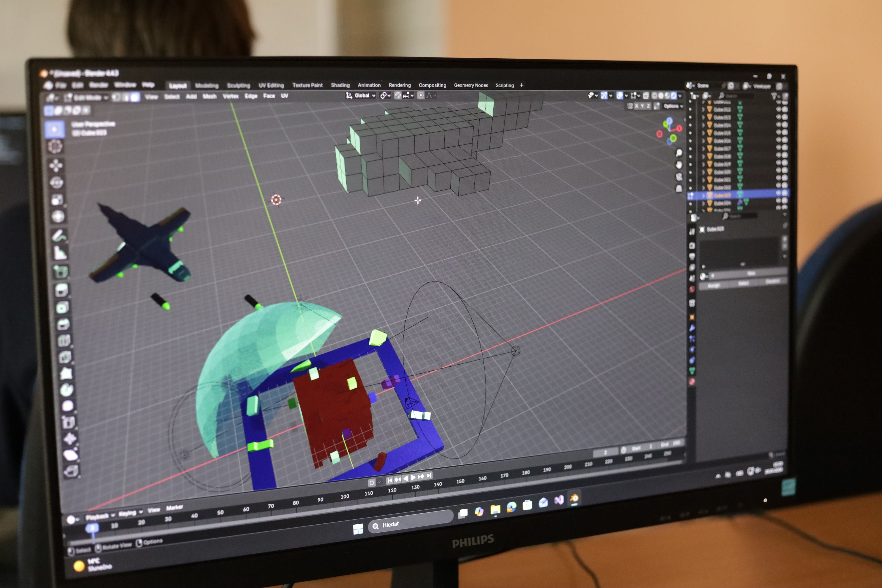Activate the Select Box tool

[x=54, y=129]
